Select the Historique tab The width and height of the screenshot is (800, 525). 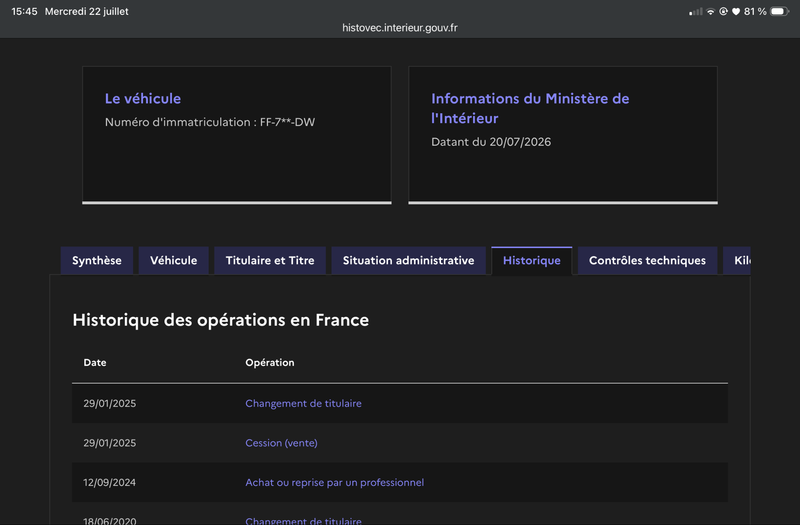tap(532, 261)
